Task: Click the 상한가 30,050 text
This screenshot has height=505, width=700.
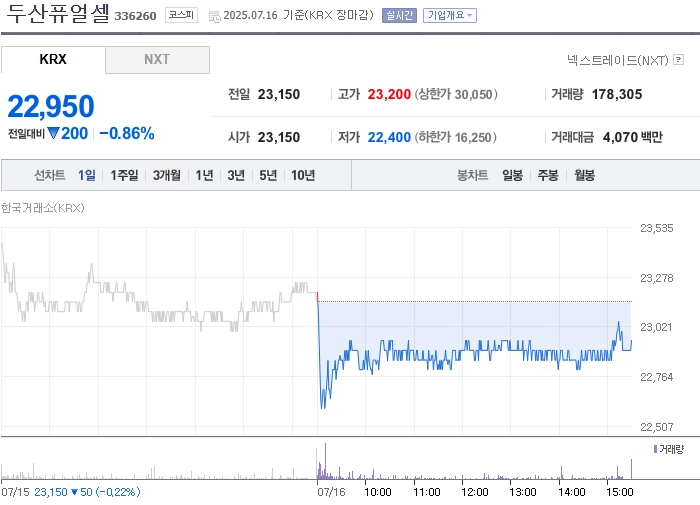Action: (456, 94)
